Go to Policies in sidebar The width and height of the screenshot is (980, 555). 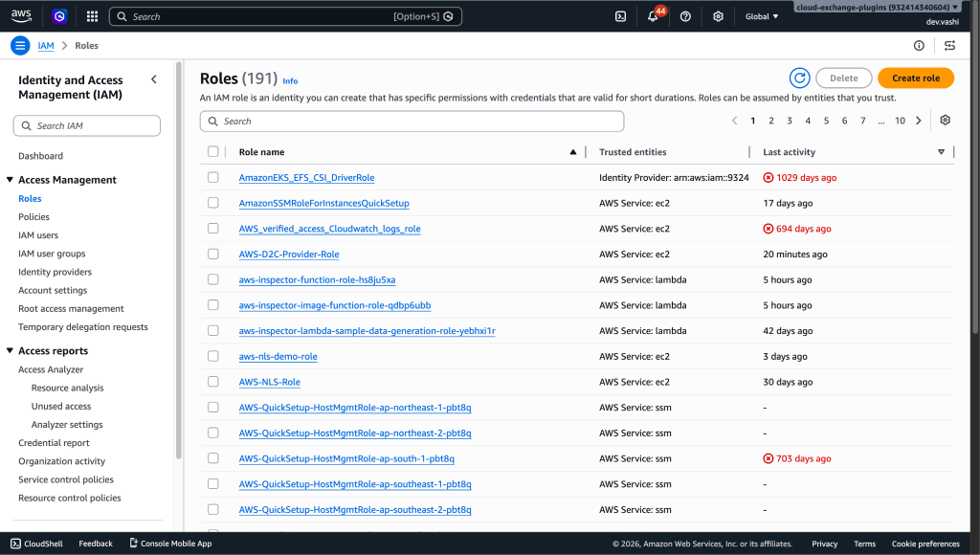click(33, 217)
